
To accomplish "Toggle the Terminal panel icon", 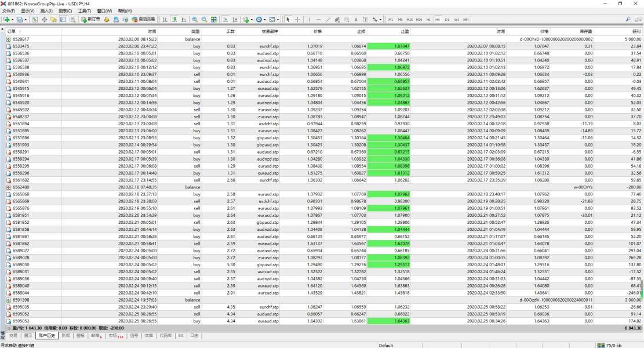I will 63,19.
